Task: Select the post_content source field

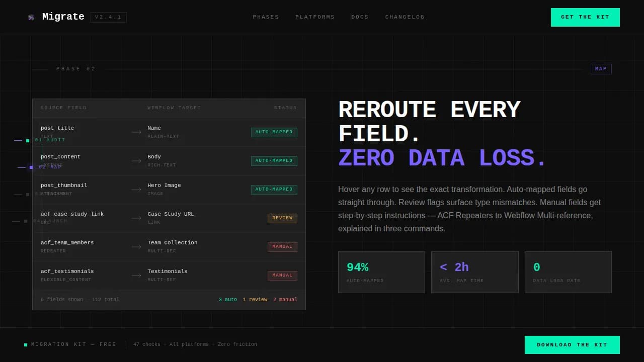Action: coord(60,157)
